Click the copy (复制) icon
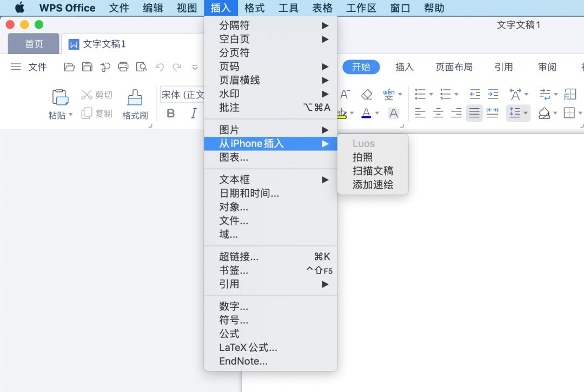This screenshot has width=584, height=392. tap(86, 114)
